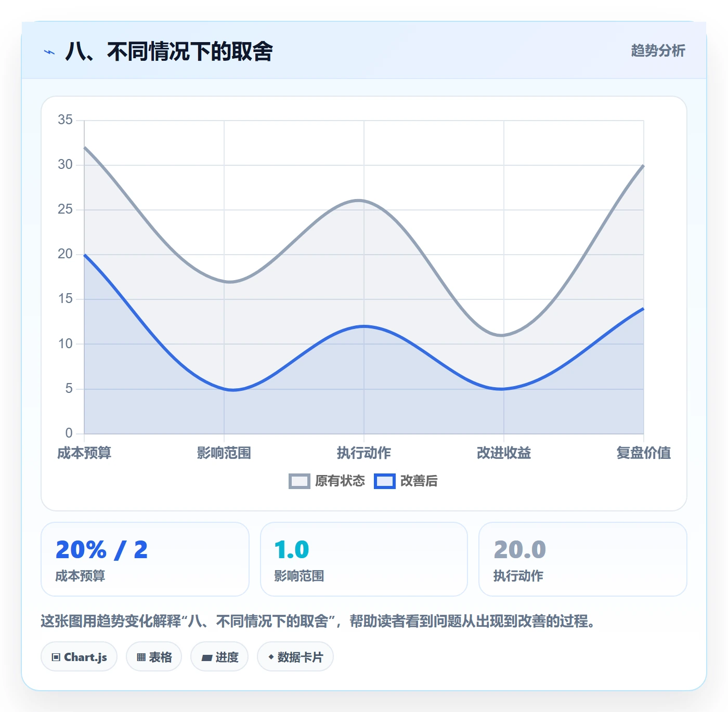The height and width of the screenshot is (712, 728).
Task: Click the 影响范围 x-axis label
Action: [x=224, y=453]
